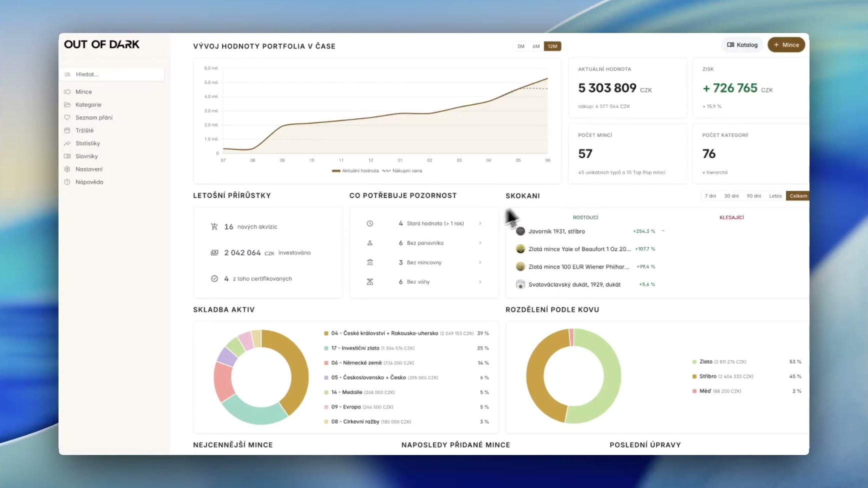Viewport: 868px width, 488px height.
Task: Select the 6M chart range
Action: pos(536,46)
